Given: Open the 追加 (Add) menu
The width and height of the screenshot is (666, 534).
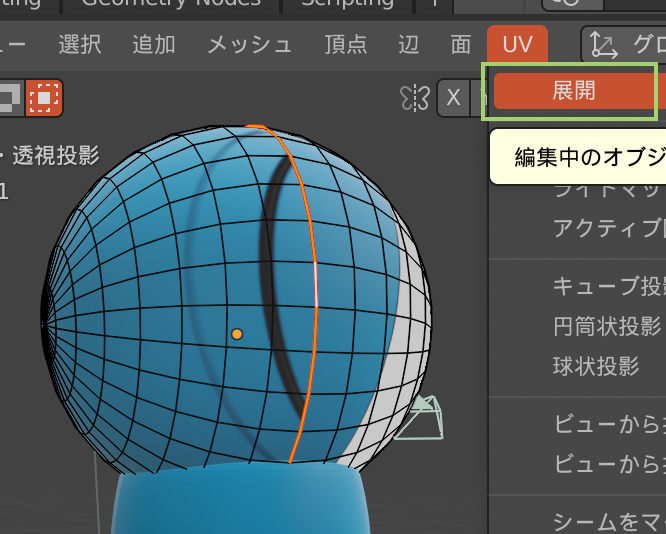Looking at the screenshot, I should [x=154, y=44].
